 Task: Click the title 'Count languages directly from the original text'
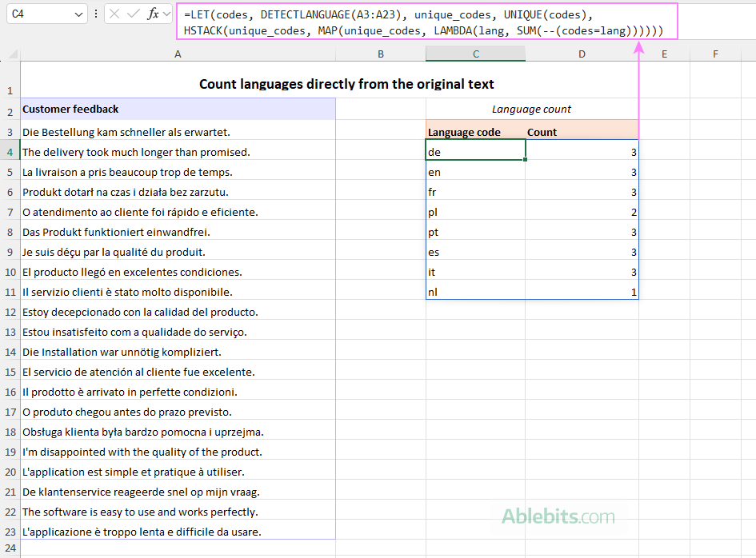click(346, 84)
